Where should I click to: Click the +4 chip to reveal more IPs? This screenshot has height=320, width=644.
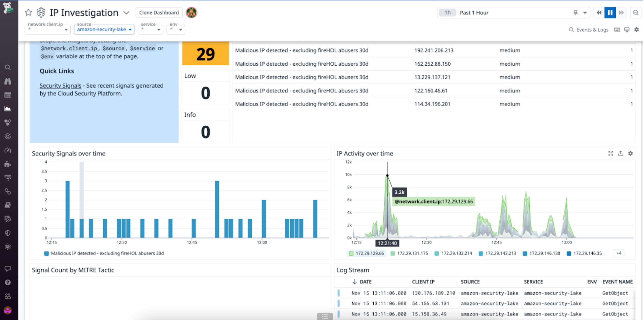click(x=619, y=253)
